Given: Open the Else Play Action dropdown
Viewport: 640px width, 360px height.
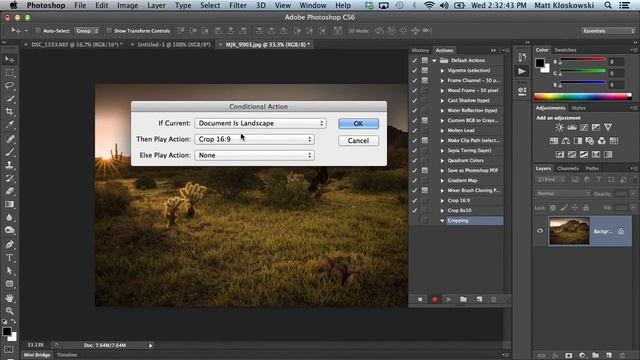Looking at the screenshot, I should 254,155.
